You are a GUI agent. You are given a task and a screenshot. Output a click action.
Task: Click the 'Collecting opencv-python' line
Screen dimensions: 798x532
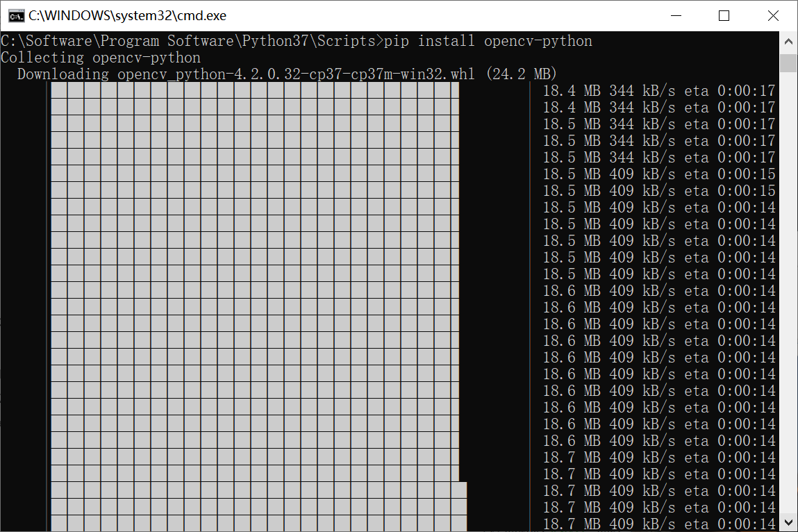coord(101,58)
